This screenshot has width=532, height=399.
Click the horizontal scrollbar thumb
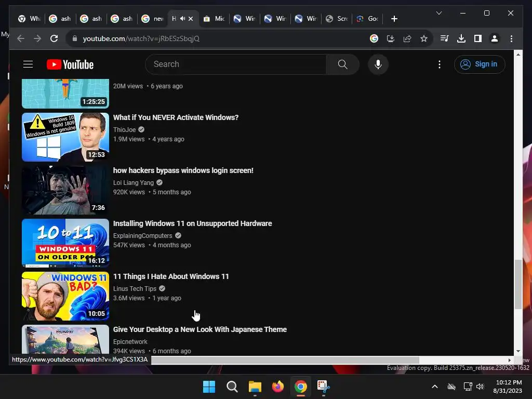point(285,360)
